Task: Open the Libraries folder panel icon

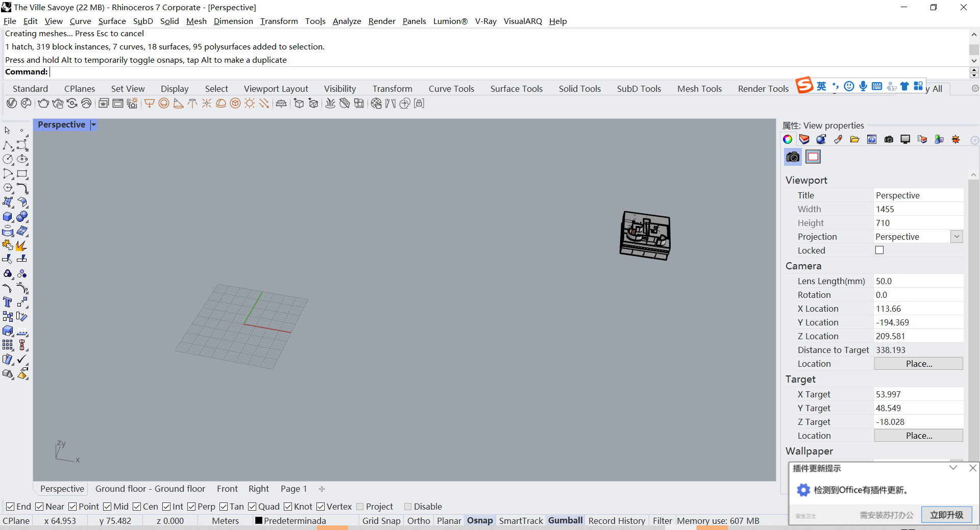Action: tap(855, 139)
